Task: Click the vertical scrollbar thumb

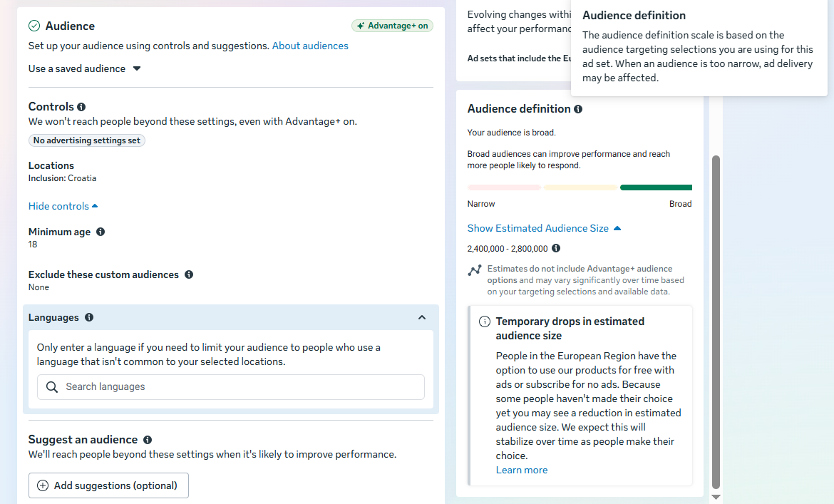Action: (716, 321)
